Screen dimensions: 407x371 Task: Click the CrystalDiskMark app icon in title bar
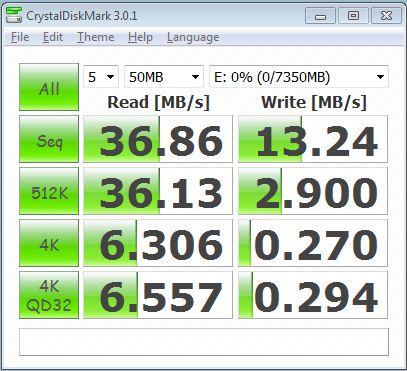14,15
